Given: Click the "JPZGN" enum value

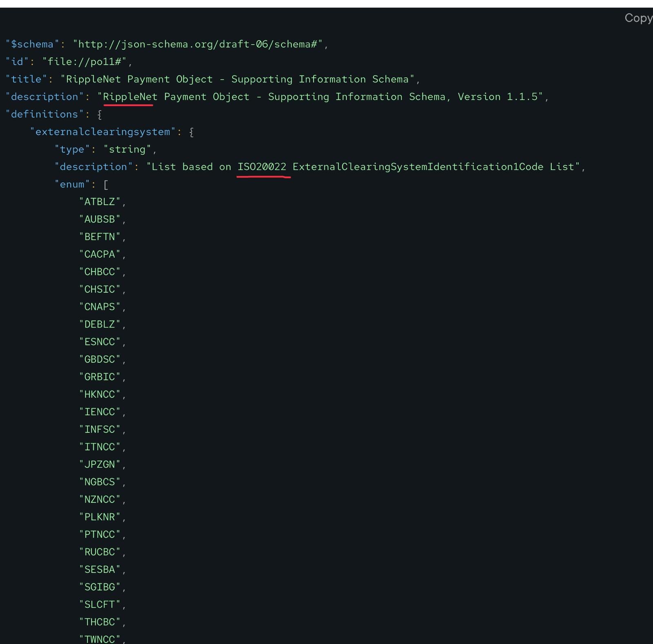Looking at the screenshot, I should coord(100,465).
